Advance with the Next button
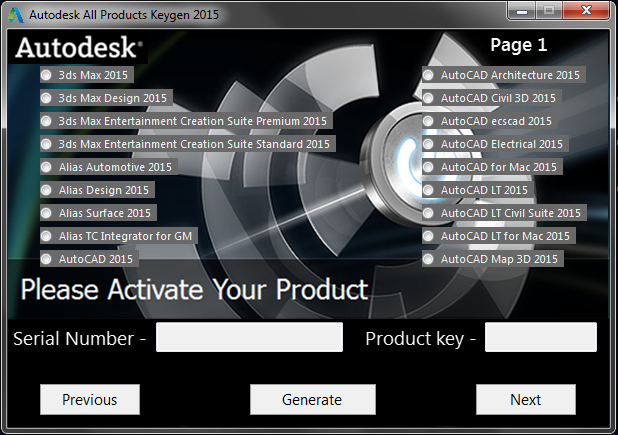Image resolution: width=618 pixels, height=435 pixels. (x=526, y=400)
